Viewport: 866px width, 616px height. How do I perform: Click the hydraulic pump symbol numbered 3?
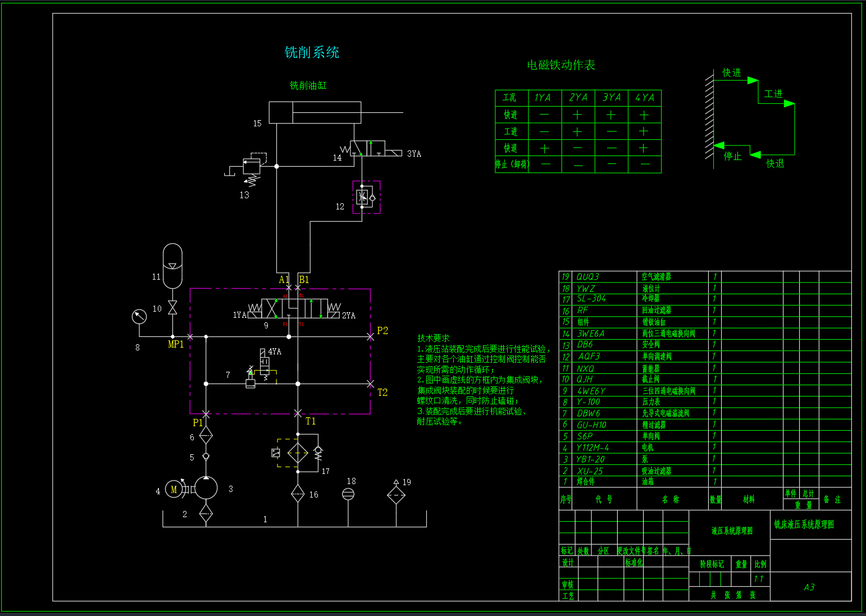(205, 489)
